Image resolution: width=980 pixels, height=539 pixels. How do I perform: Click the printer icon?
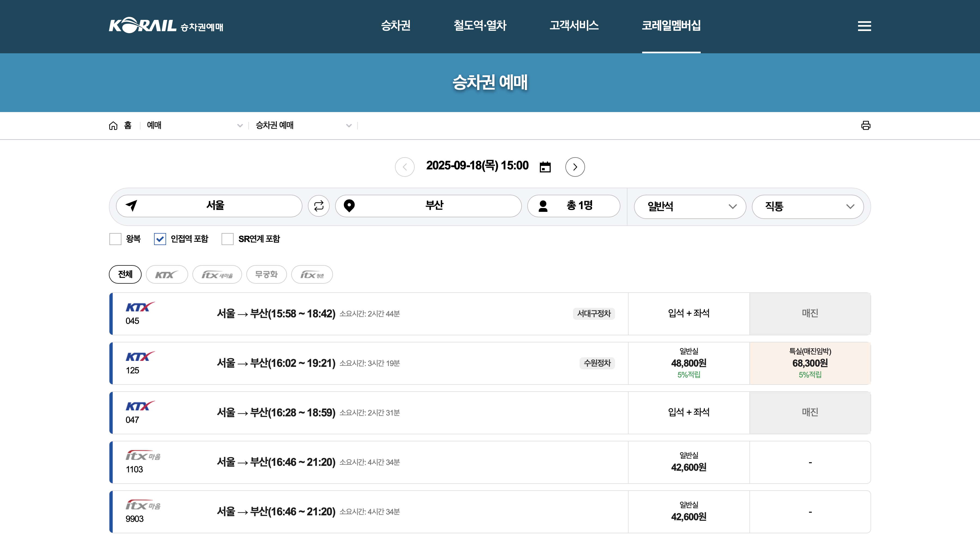click(865, 125)
